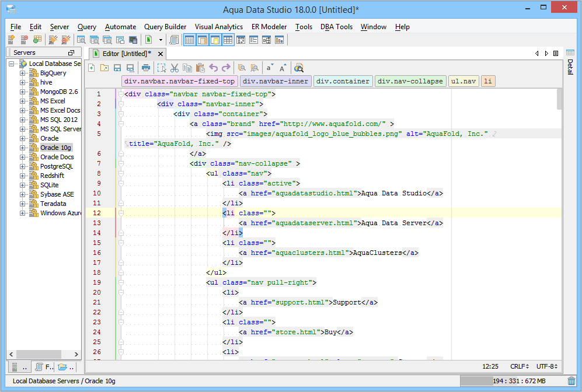Click the Paste clipboard icon

coord(200,68)
